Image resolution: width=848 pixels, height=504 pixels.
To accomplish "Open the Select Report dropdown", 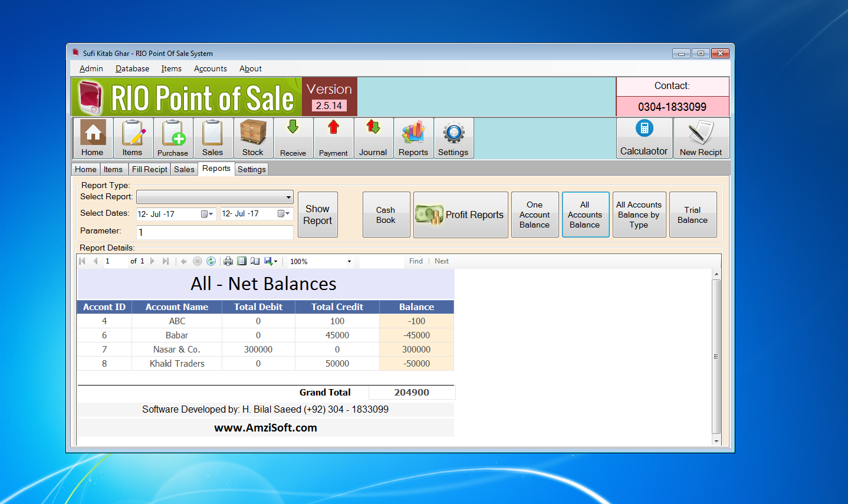I will [x=288, y=197].
